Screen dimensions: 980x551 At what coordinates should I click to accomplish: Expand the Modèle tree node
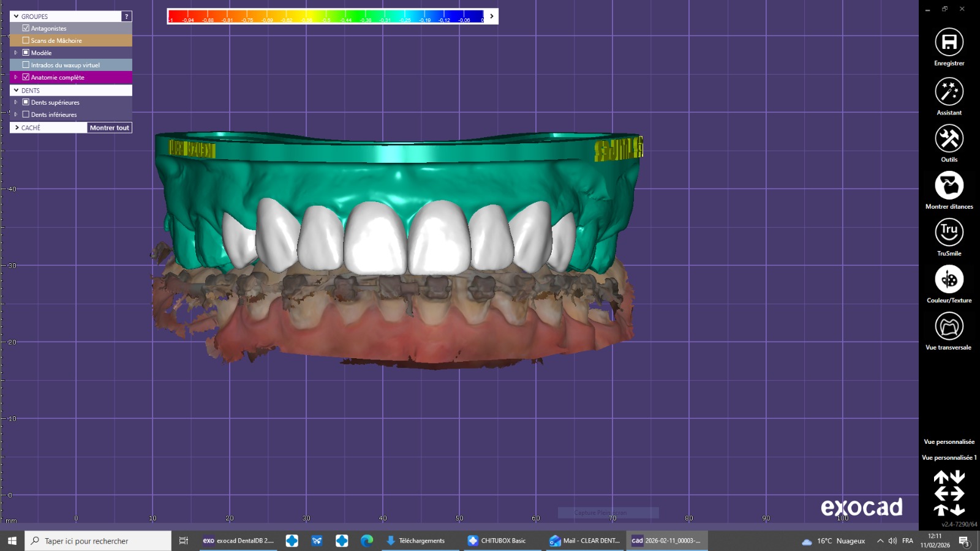click(x=16, y=53)
